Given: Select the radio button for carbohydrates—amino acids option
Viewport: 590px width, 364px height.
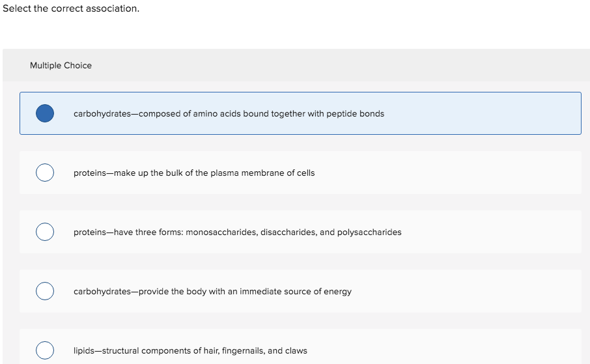Looking at the screenshot, I should click(45, 113).
